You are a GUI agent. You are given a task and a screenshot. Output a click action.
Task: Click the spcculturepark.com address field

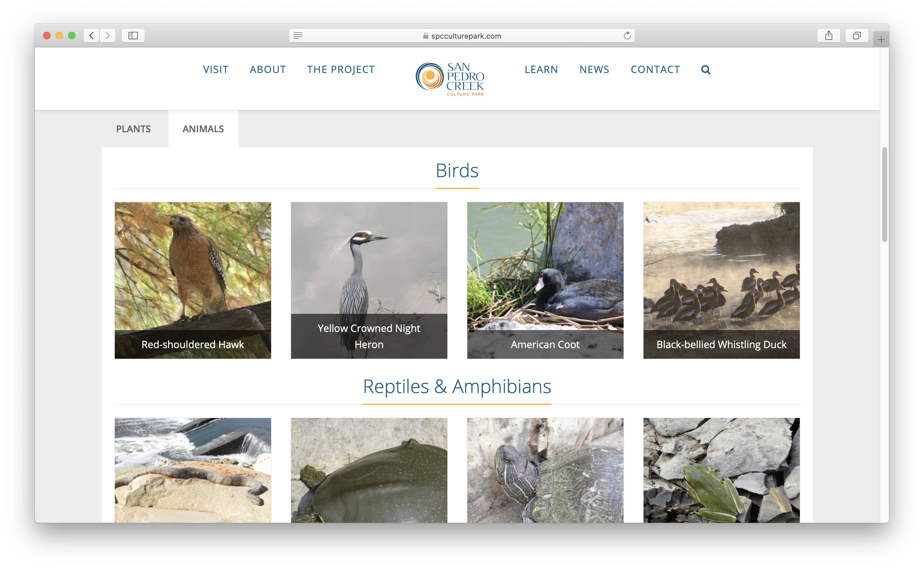click(x=465, y=36)
